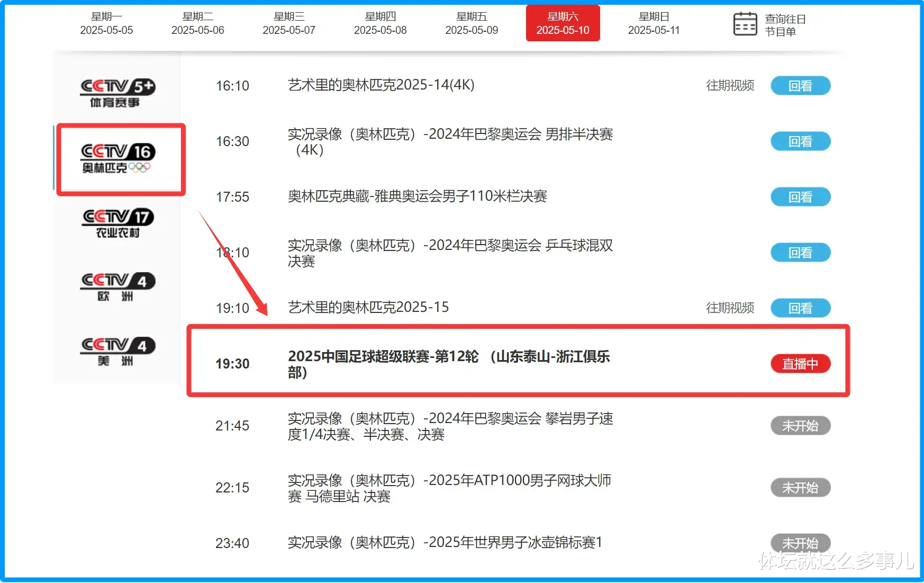Click 回看 for the 19:10 program
Viewport: 924px width, 583px height.
click(800, 308)
